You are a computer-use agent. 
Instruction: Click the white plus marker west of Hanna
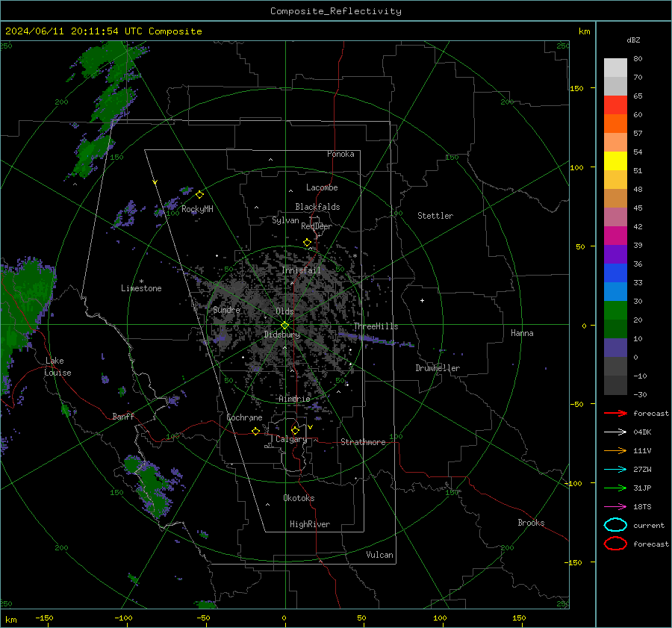(x=422, y=300)
